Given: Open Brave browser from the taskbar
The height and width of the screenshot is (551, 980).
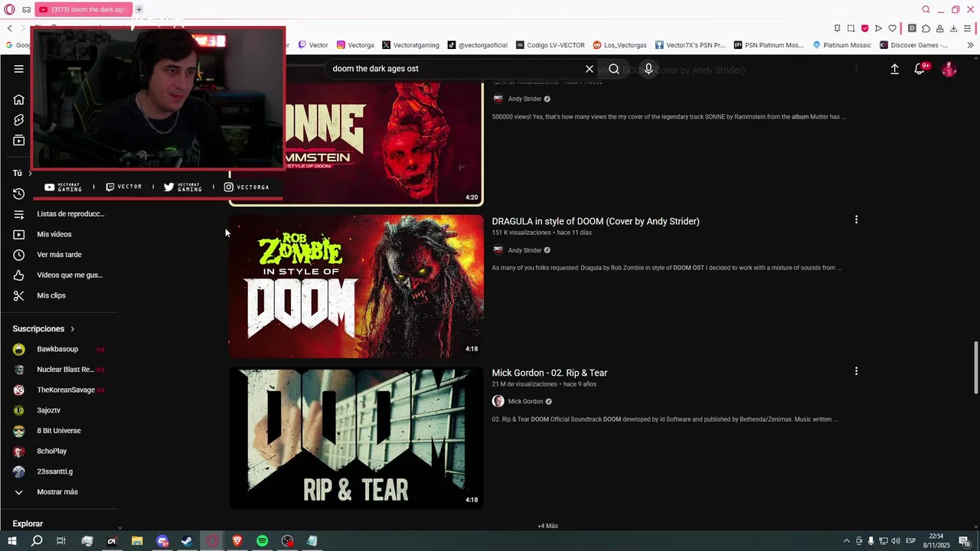Looking at the screenshot, I should (237, 541).
